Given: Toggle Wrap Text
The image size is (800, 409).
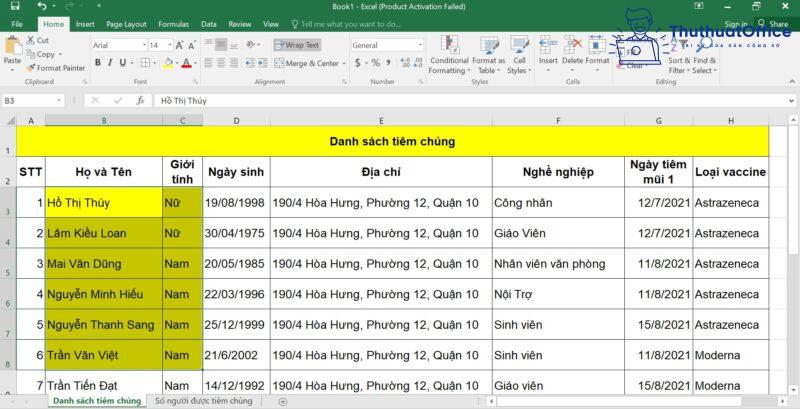Looking at the screenshot, I should click(297, 45).
